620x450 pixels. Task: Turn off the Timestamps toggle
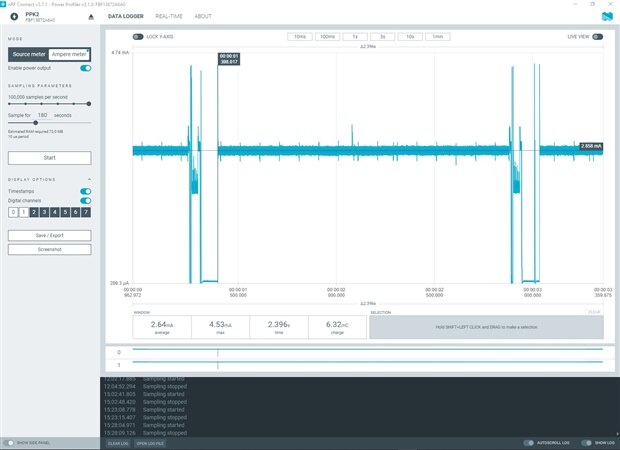coord(85,191)
